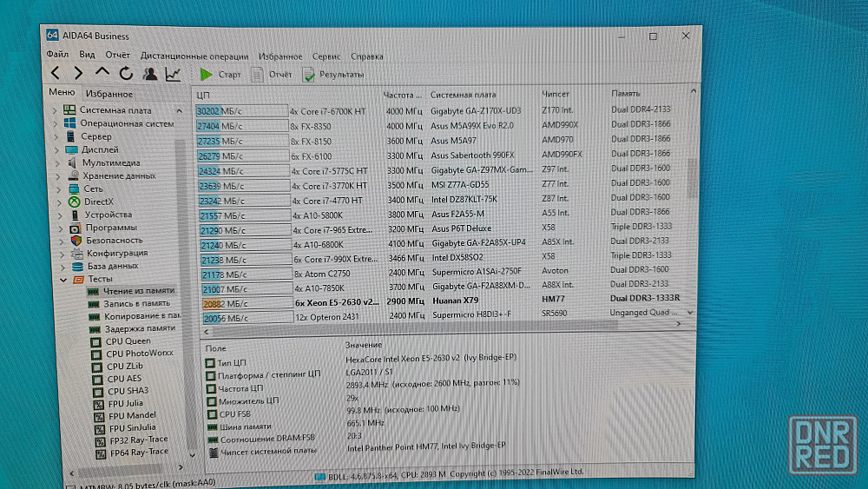Click the Refresh circular arrow icon
Image resolution: width=868 pixels, height=489 pixels.
pos(126,74)
